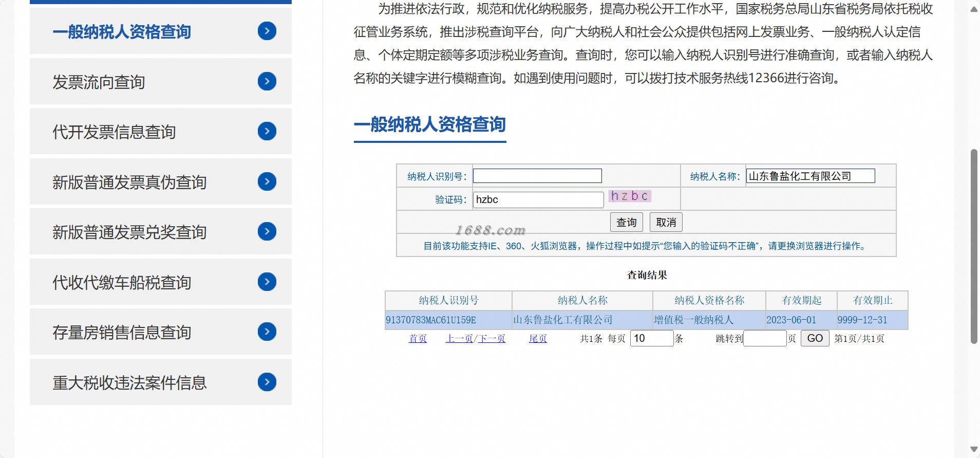Select result cell 山东鲁盐化工有限公司
The height and width of the screenshot is (458, 980).
582,320
